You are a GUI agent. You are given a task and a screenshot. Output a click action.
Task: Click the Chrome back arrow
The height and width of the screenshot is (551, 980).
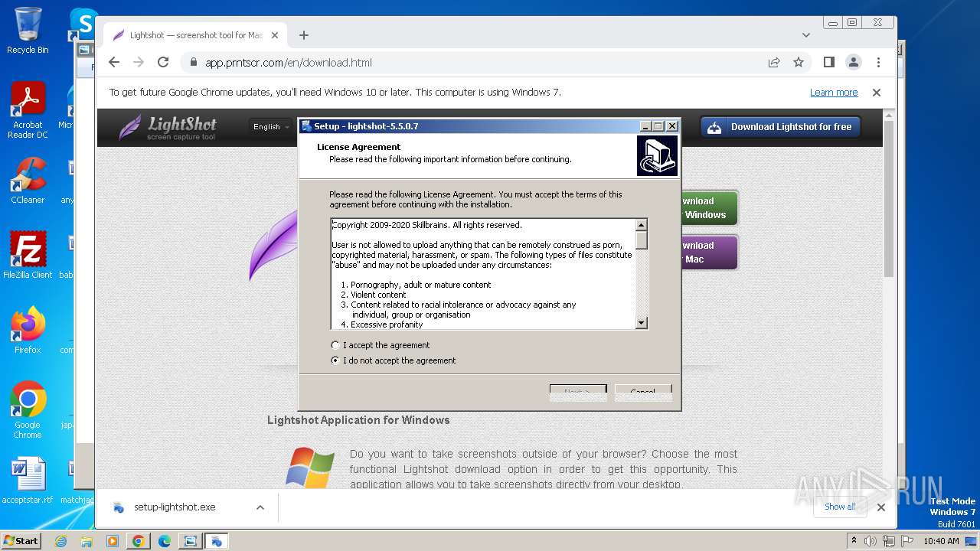114,62
